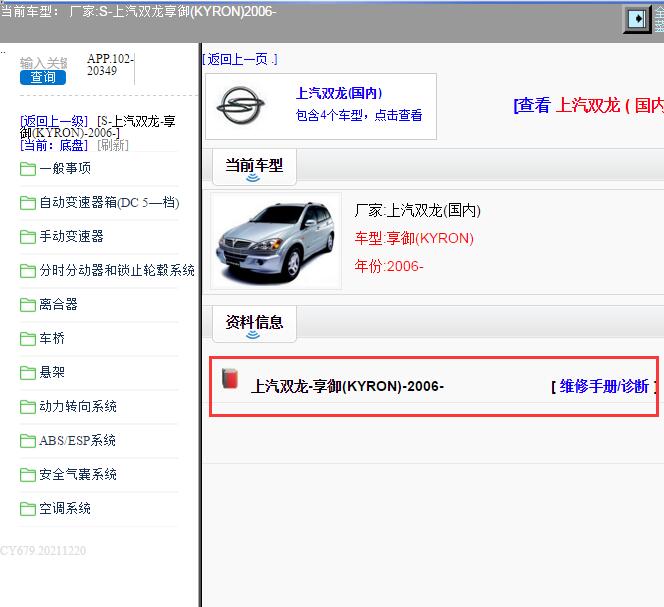664x607 pixels.
Task: Click the panel toggle button in the header
Action: tap(637, 19)
